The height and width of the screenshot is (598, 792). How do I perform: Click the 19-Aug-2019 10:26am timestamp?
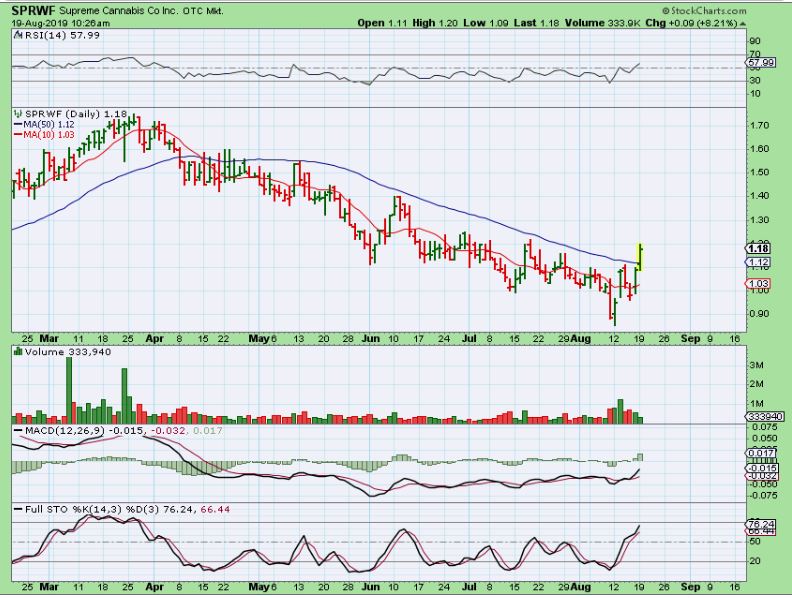pyautogui.click(x=60, y=23)
